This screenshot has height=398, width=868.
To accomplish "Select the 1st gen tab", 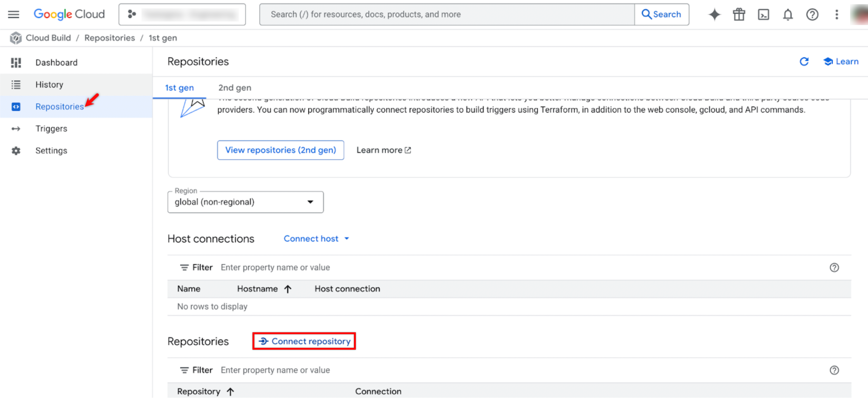I will (x=179, y=87).
